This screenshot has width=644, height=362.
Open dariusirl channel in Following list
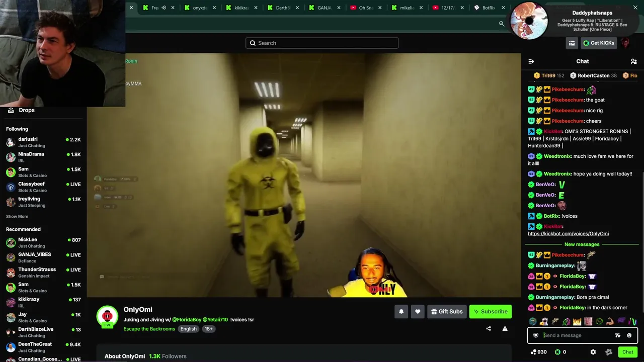pos(43,142)
